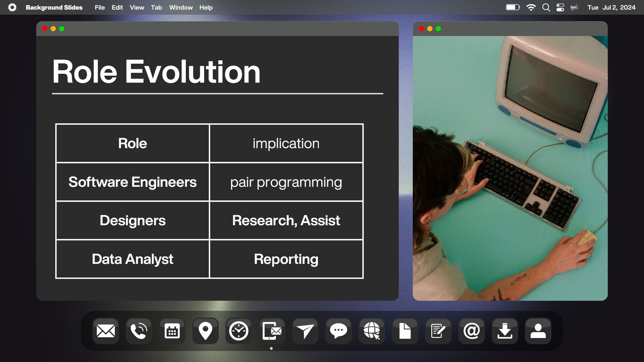
Task: Open the calendar dock icon
Action: pos(172,331)
